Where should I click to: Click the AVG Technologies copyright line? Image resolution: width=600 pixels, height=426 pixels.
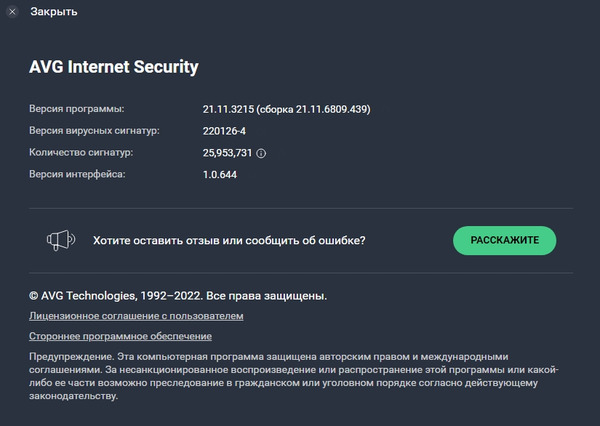(x=178, y=296)
